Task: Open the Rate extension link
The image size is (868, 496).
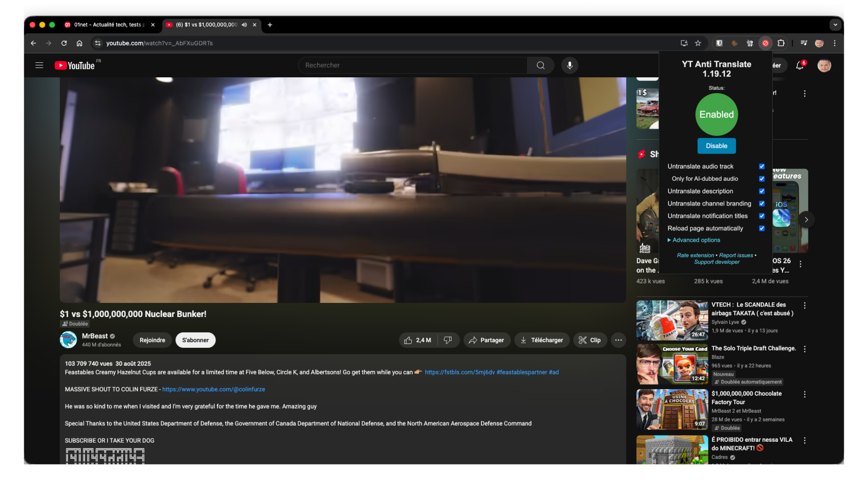Action: 695,255
